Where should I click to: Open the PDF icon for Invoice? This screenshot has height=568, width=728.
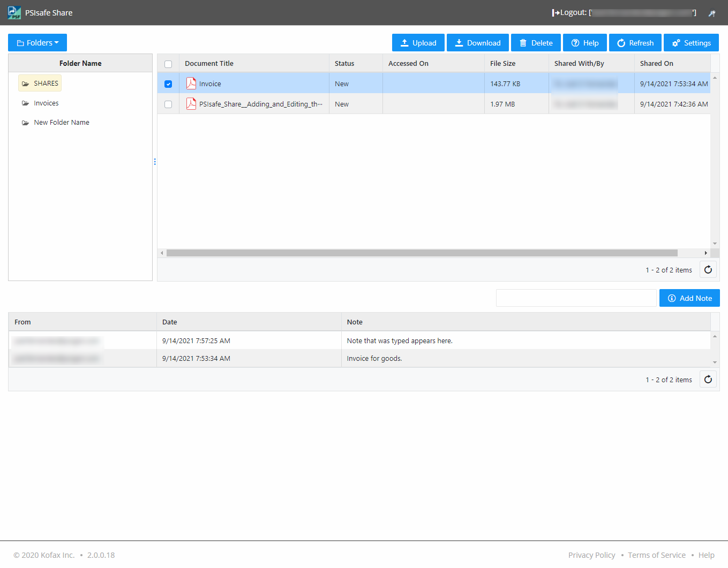pyautogui.click(x=191, y=83)
